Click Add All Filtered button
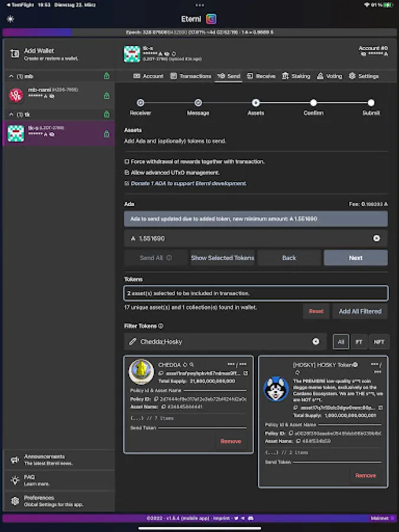The height and width of the screenshot is (532, 399). pos(360,311)
